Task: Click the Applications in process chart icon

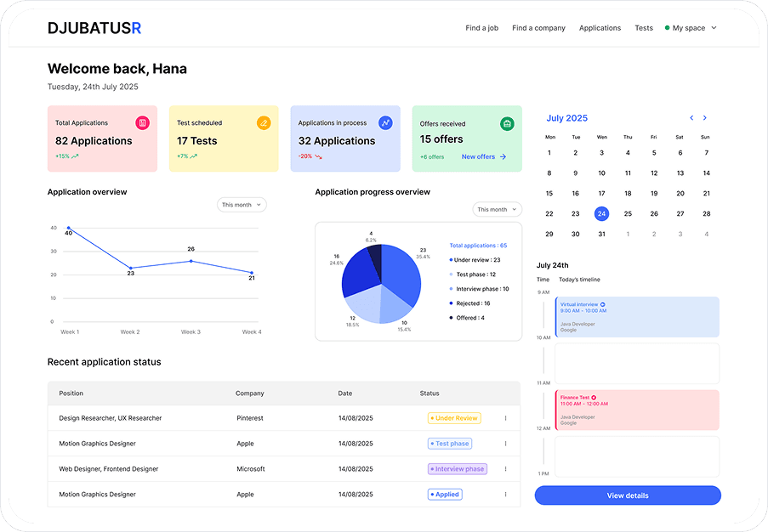Action: coord(385,123)
